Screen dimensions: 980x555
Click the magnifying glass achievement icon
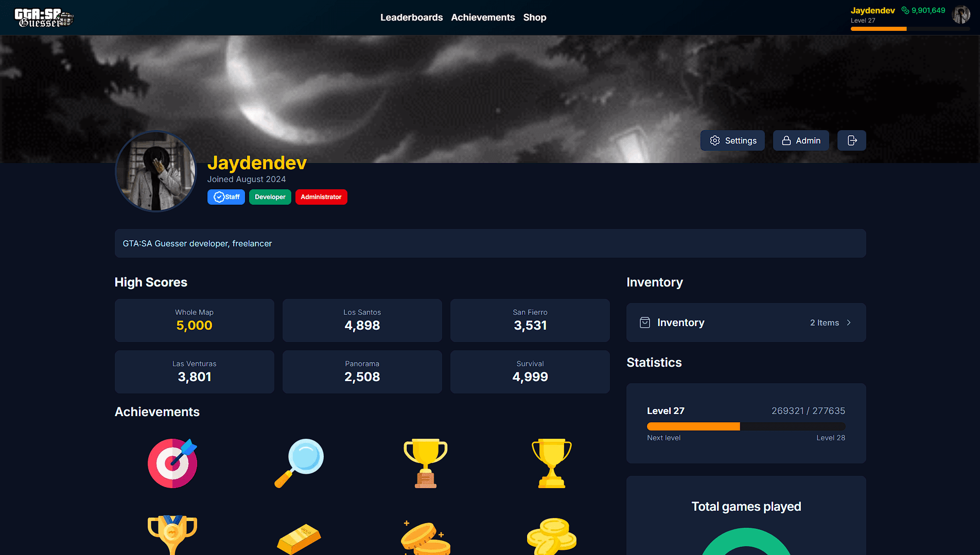point(299,463)
